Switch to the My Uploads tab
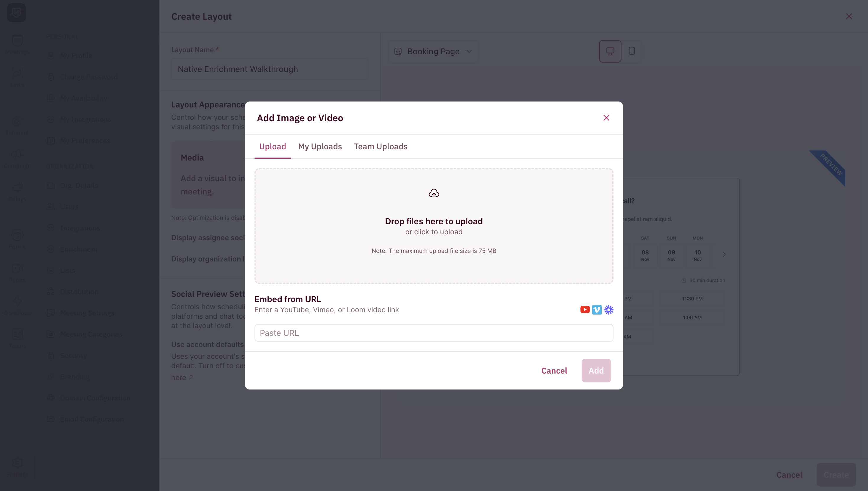The image size is (868, 491). point(320,147)
